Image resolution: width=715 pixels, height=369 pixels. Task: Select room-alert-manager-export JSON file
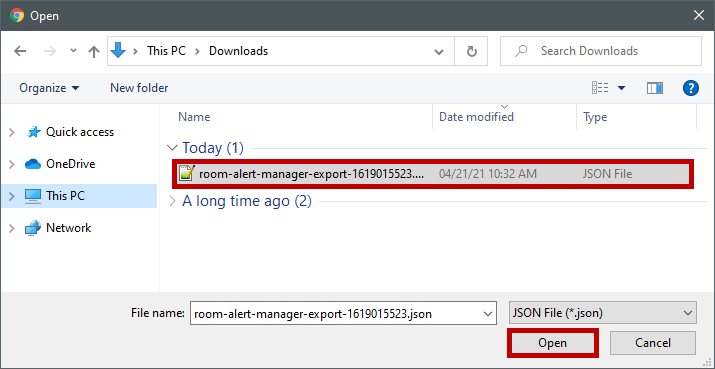(433, 174)
